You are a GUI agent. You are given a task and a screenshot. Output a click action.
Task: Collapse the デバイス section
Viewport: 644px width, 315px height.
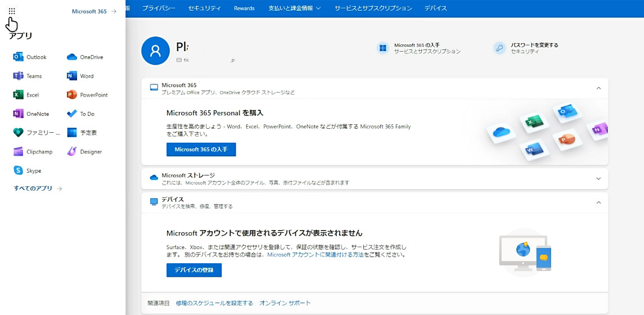598,202
